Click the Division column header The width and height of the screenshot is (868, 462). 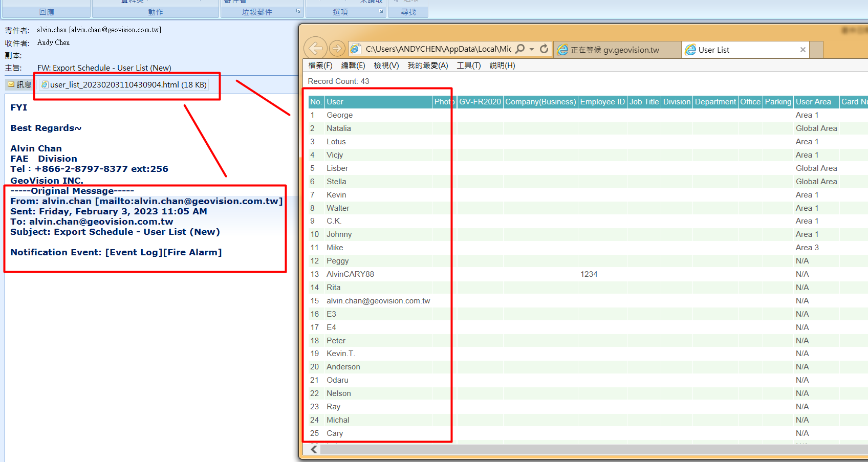677,102
